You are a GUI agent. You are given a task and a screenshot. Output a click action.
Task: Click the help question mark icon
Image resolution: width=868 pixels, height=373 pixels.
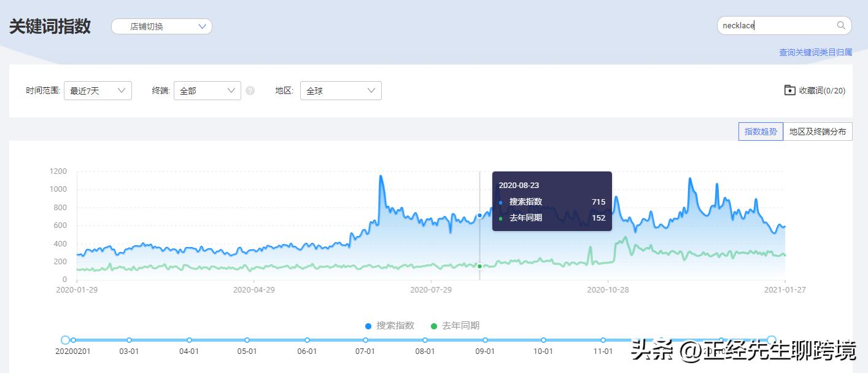pyautogui.click(x=250, y=91)
